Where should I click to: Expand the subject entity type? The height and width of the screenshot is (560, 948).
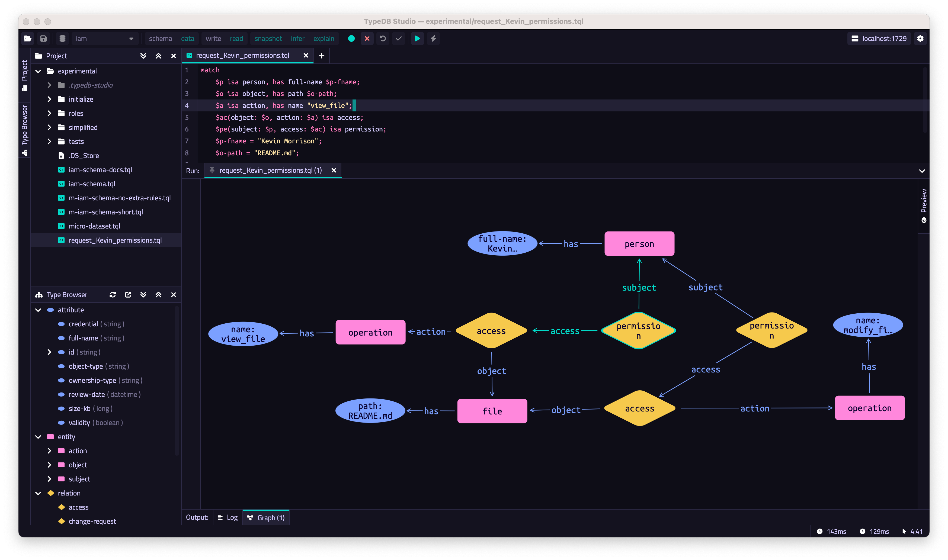coord(49,479)
